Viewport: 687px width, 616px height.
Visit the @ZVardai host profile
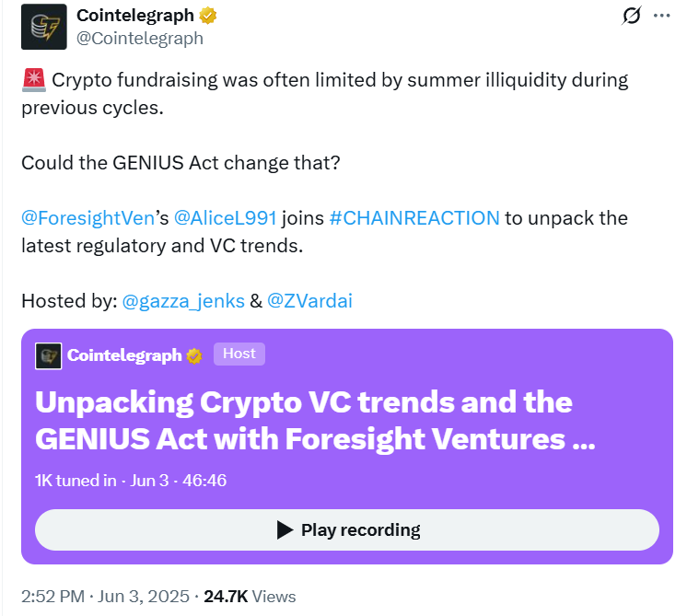[309, 301]
